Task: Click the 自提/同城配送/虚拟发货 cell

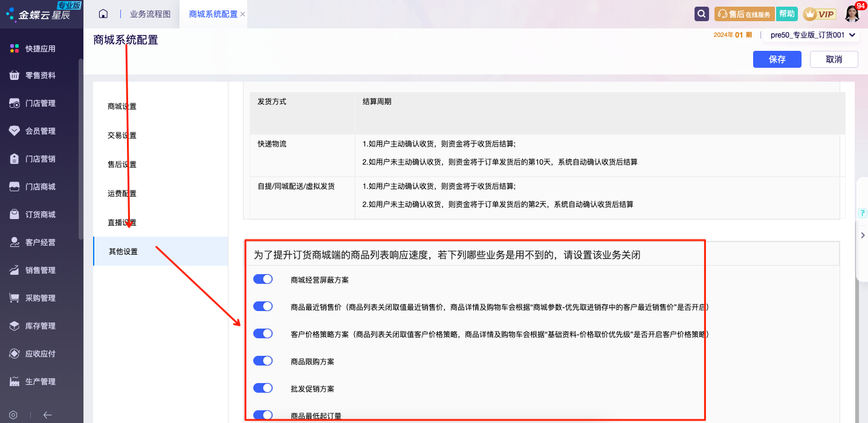Action: 302,197
